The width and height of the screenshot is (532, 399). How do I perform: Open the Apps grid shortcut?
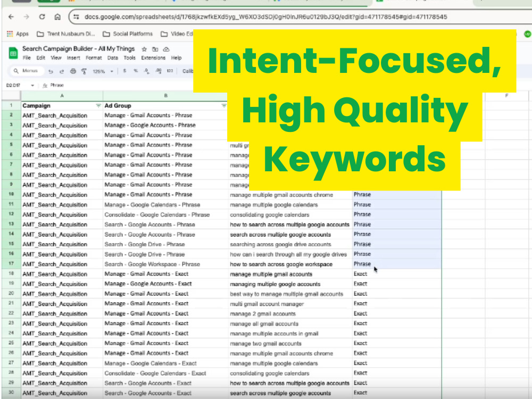click(x=18, y=34)
